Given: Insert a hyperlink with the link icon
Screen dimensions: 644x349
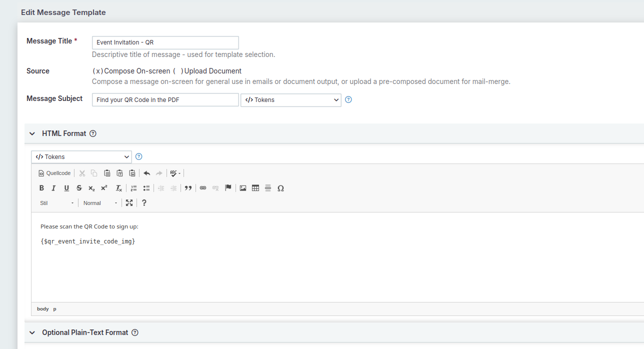Looking at the screenshot, I should (x=203, y=188).
